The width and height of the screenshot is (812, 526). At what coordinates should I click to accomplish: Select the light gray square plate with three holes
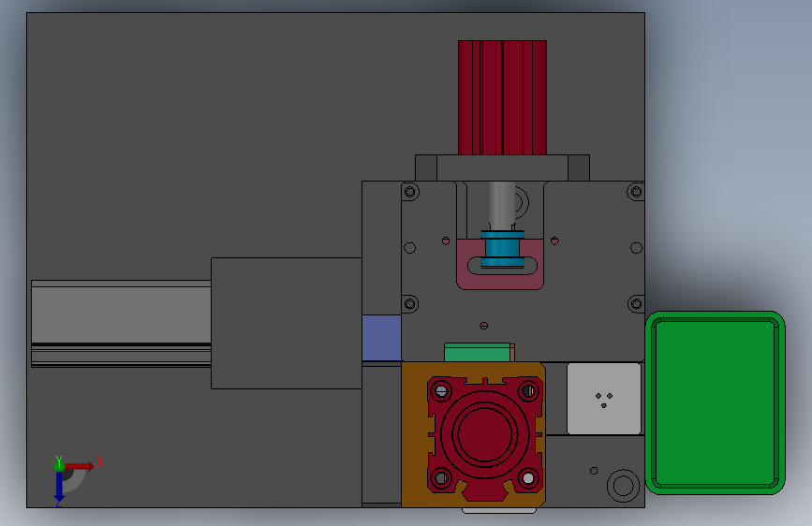[604, 399]
